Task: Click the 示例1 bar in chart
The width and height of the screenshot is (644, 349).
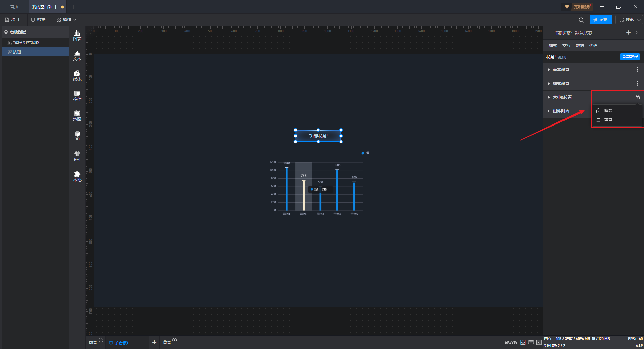Action: [287, 189]
